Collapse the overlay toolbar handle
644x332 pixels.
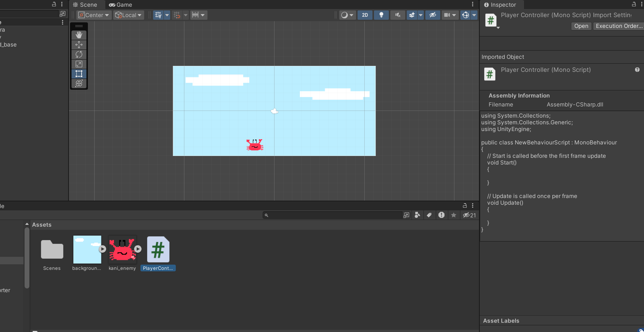pos(79,26)
